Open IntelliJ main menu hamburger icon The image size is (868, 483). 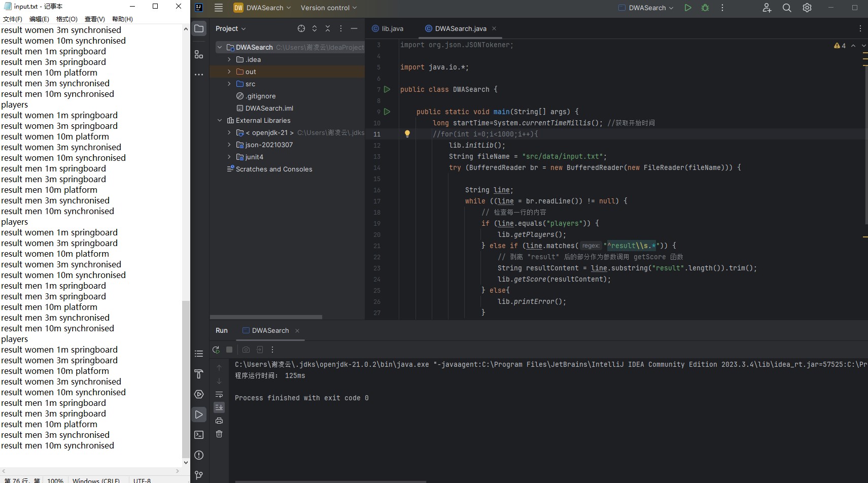click(x=219, y=8)
